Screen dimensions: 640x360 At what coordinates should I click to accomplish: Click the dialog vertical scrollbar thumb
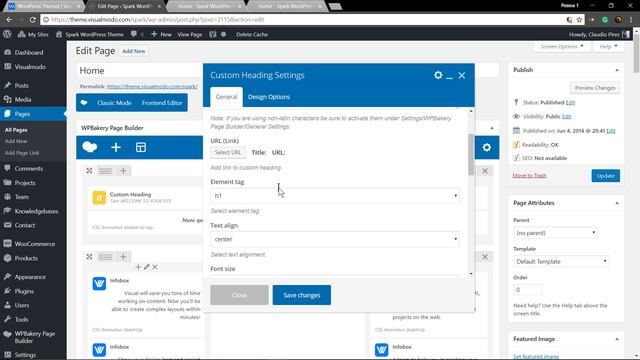471,155
